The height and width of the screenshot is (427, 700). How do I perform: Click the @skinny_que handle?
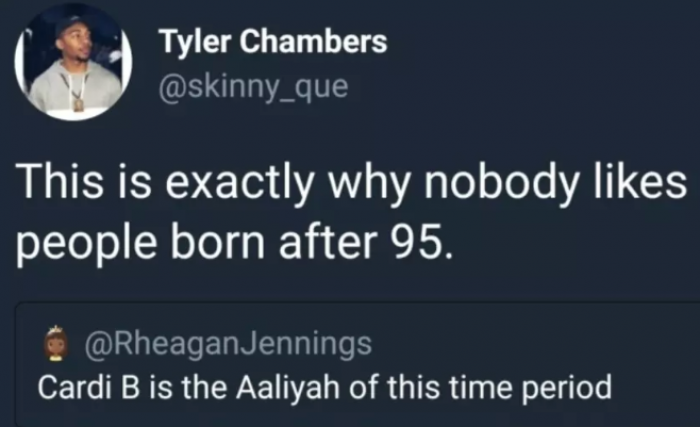click(253, 86)
